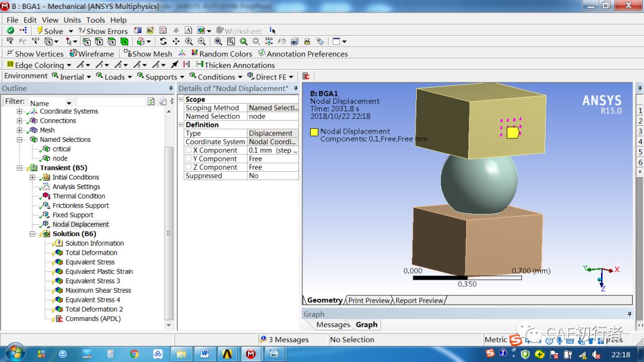Click the refresh icon beside the filter box
644x362 pixels.
[151, 101]
